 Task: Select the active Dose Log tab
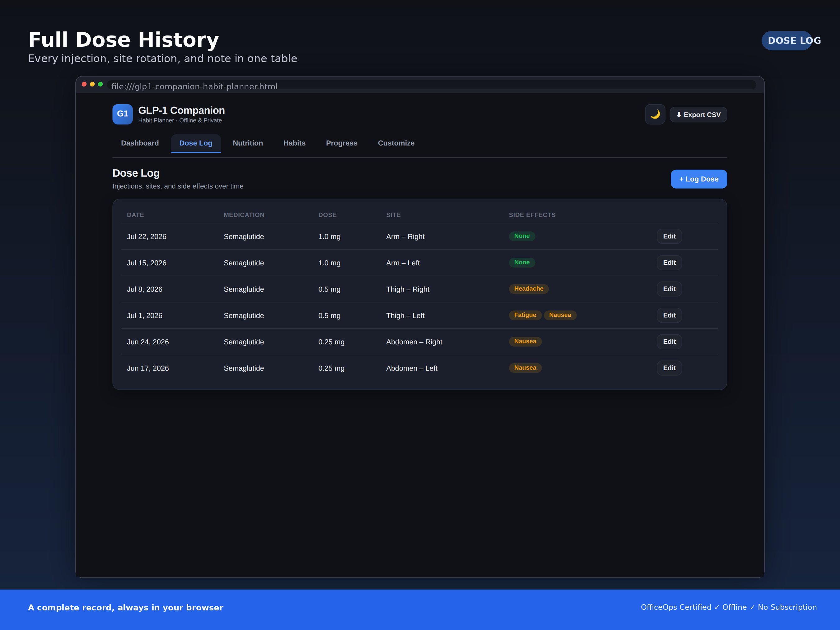[196, 143]
